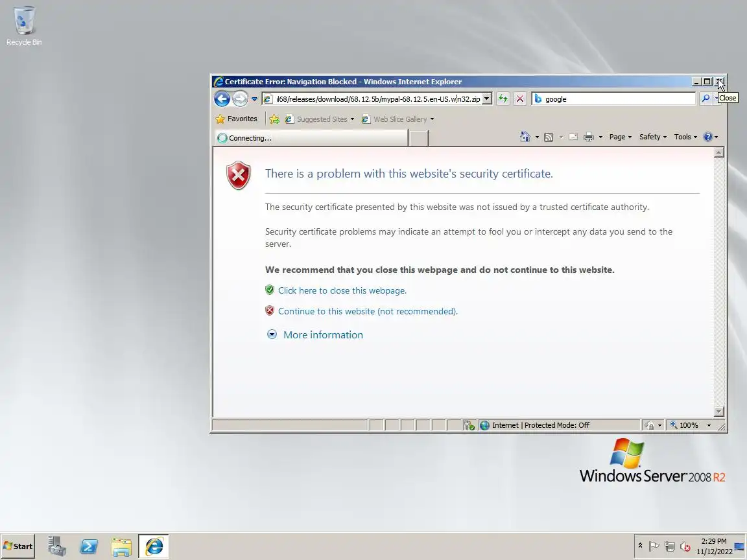This screenshot has width=747, height=560.
Task: Open Windows Explorer from taskbar
Action: [121, 546]
